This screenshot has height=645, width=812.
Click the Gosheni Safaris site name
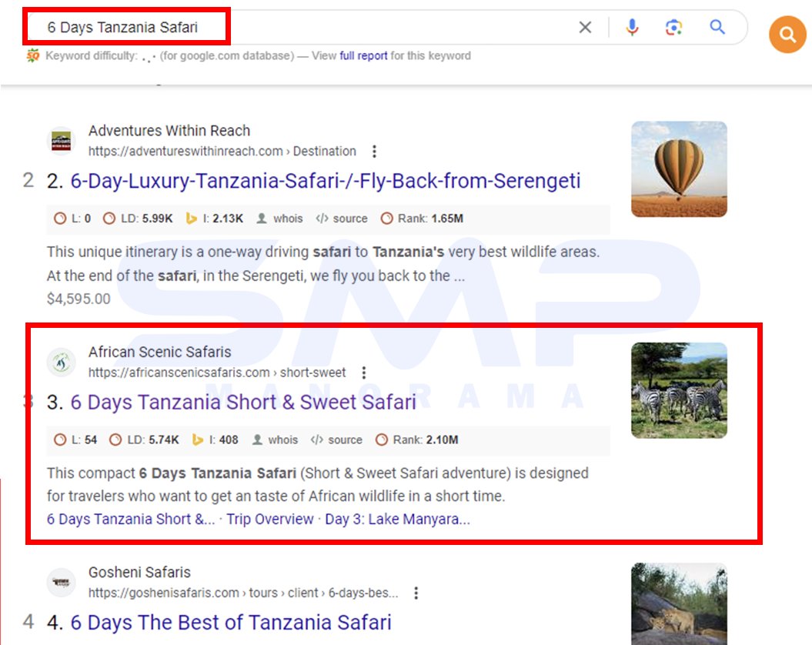pos(139,573)
